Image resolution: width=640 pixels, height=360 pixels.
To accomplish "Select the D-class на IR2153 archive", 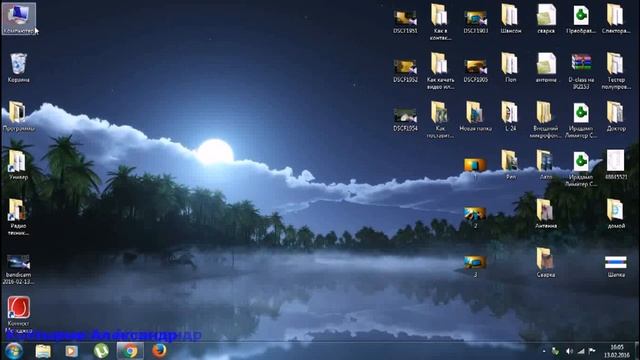I will (x=581, y=71).
